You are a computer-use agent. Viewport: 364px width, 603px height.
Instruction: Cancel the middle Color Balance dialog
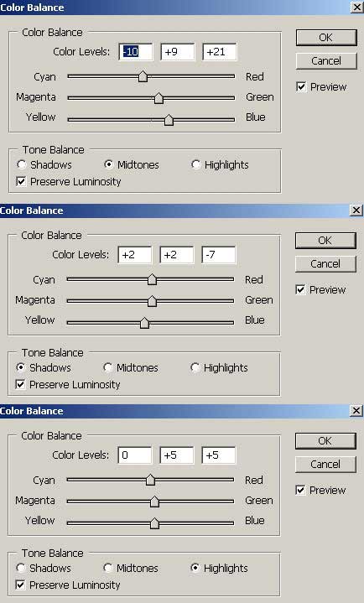325,264
